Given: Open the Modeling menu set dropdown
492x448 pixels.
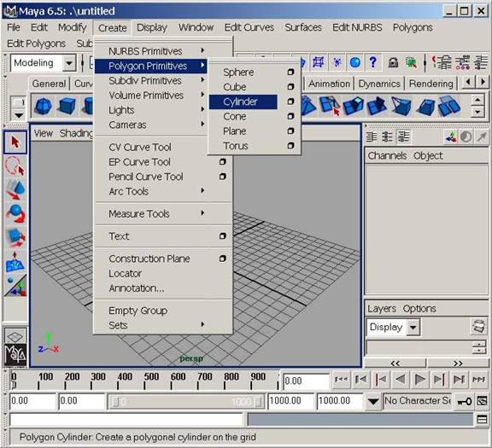Looking at the screenshot, I should coord(68,63).
